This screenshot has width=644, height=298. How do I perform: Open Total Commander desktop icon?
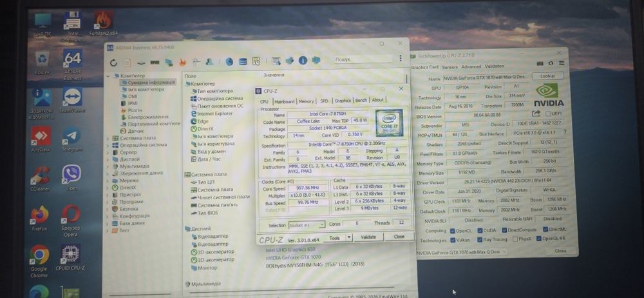coord(73,26)
